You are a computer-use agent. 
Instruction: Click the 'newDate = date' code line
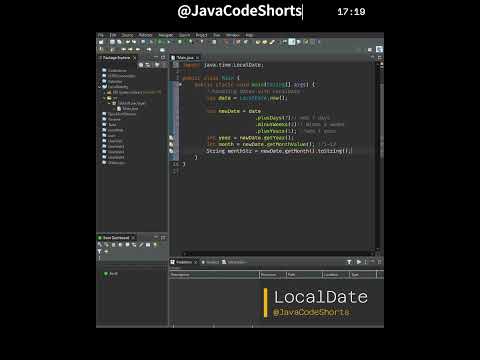click(x=234, y=111)
